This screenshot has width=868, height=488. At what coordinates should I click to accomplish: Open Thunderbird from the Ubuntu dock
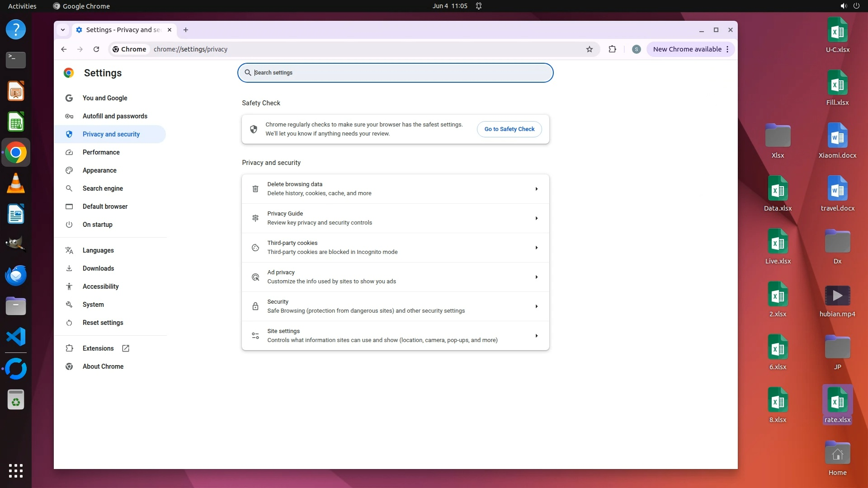point(16,275)
